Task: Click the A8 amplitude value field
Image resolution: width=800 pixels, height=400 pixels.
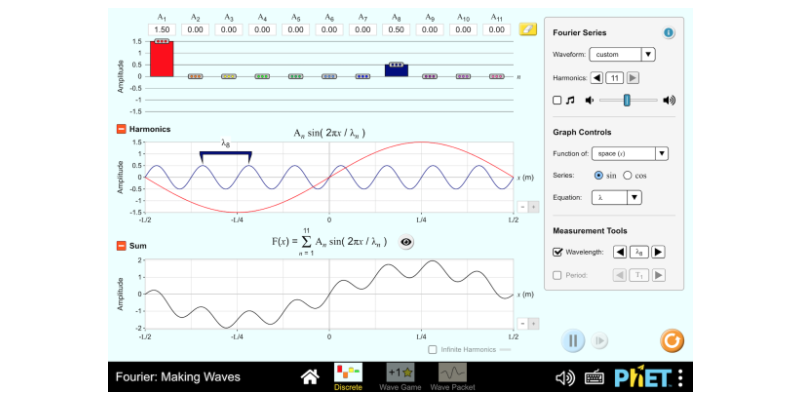Action: [x=396, y=30]
